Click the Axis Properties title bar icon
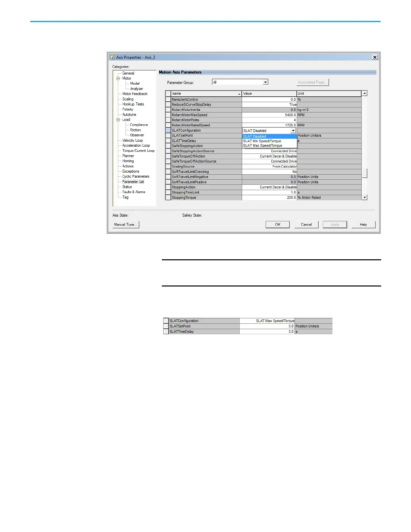Image resolution: width=411 pixels, height=532 pixels. [x=112, y=57]
